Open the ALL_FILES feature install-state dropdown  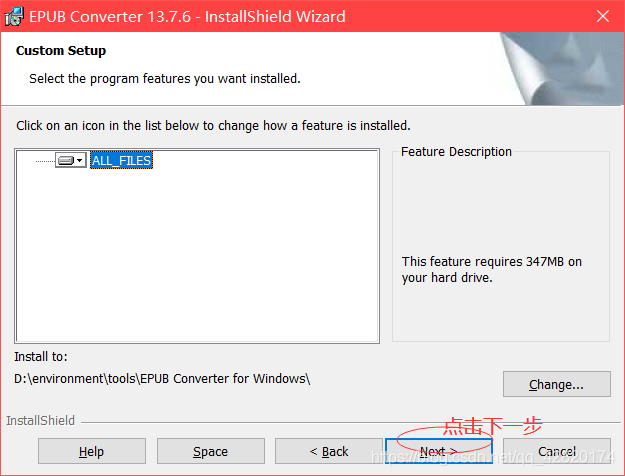71,160
